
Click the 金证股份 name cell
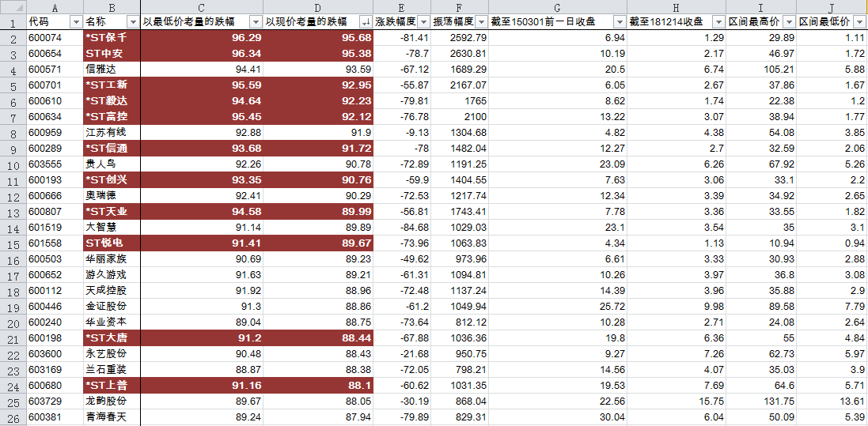pos(112,306)
